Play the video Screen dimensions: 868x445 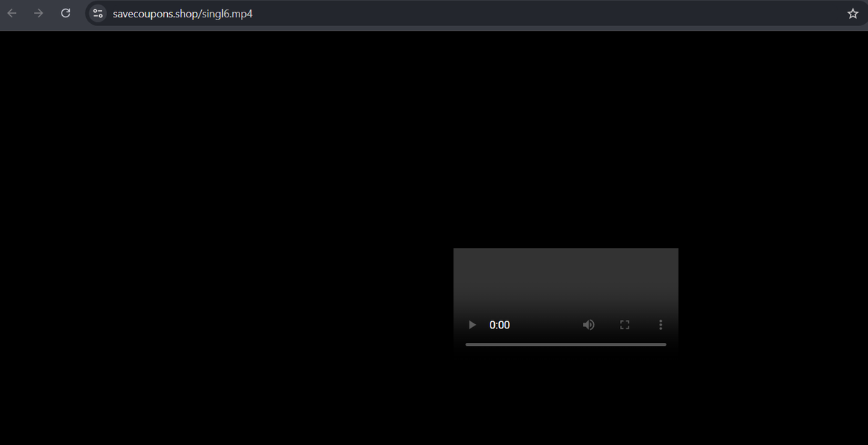[x=472, y=325]
